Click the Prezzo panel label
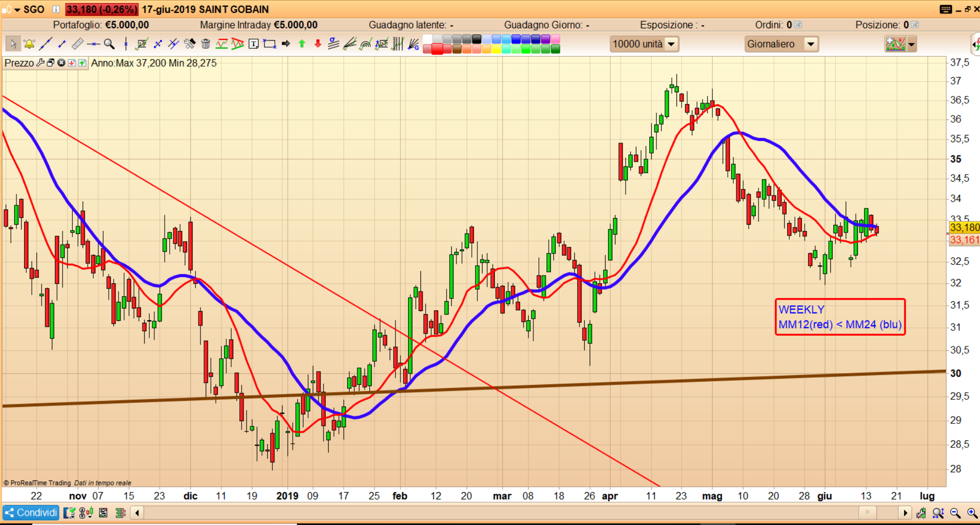The image size is (980, 525). click(19, 63)
